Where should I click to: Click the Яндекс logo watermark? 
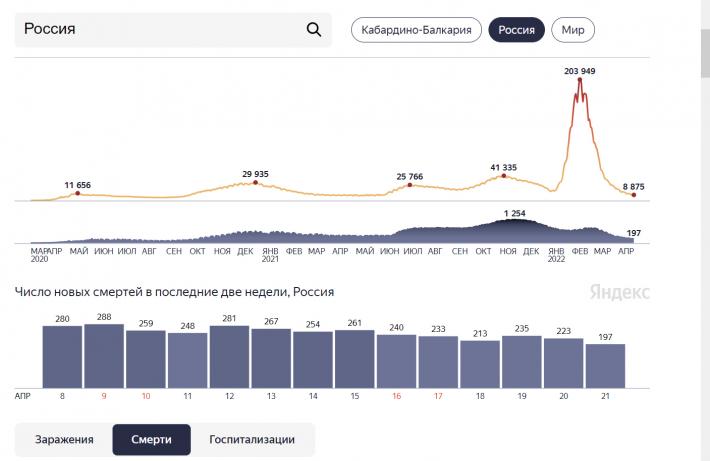(618, 292)
